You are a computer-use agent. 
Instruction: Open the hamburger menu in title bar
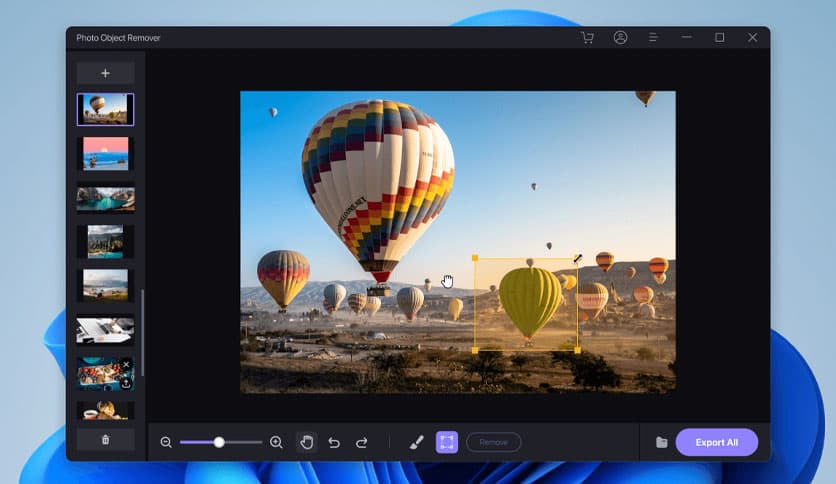(653, 37)
